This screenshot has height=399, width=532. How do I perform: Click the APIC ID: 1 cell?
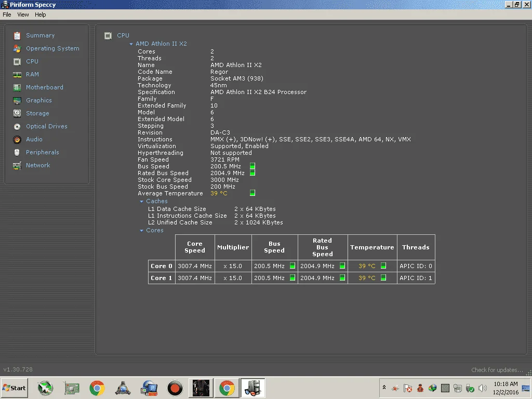click(416, 278)
